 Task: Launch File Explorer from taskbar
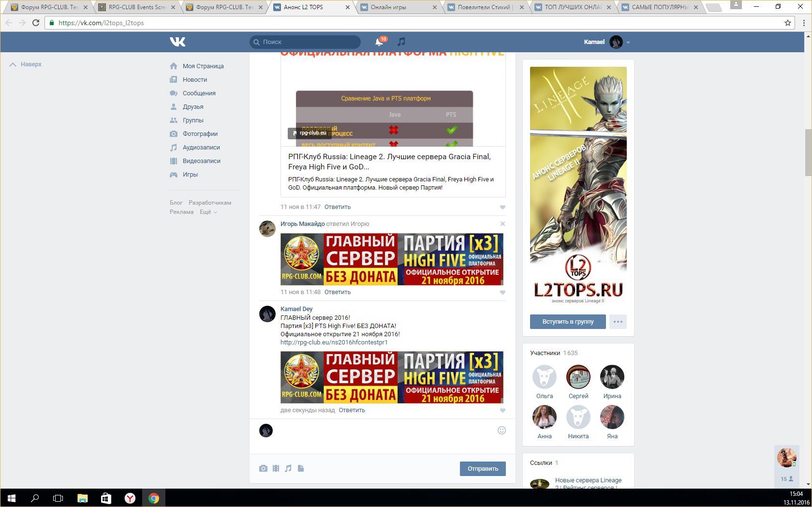83,498
